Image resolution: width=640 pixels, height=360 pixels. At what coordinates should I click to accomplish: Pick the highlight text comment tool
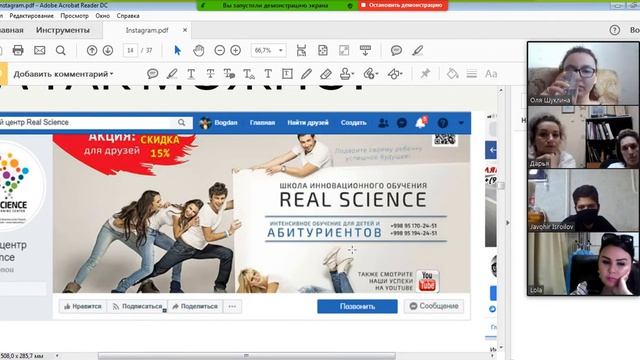172,73
